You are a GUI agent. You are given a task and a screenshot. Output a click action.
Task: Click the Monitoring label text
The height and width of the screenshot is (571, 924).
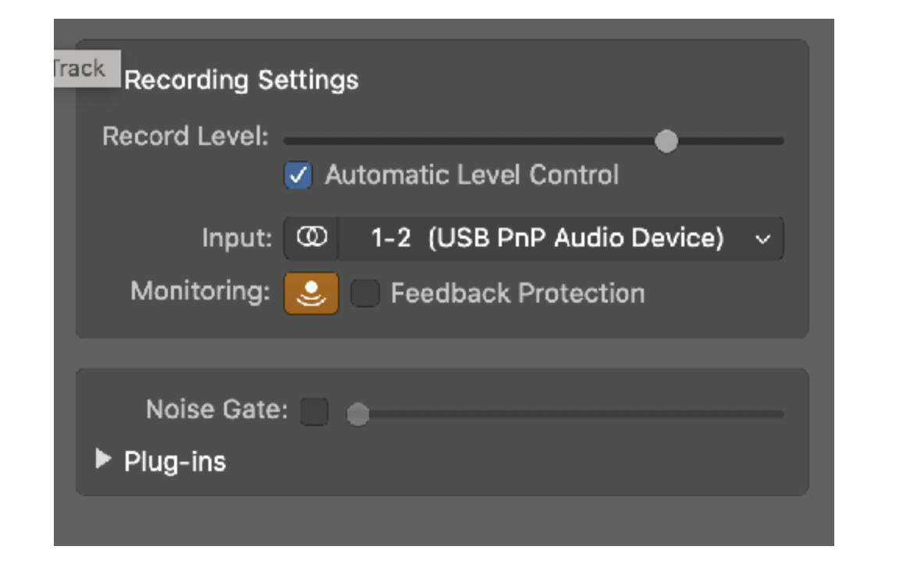coord(200,291)
